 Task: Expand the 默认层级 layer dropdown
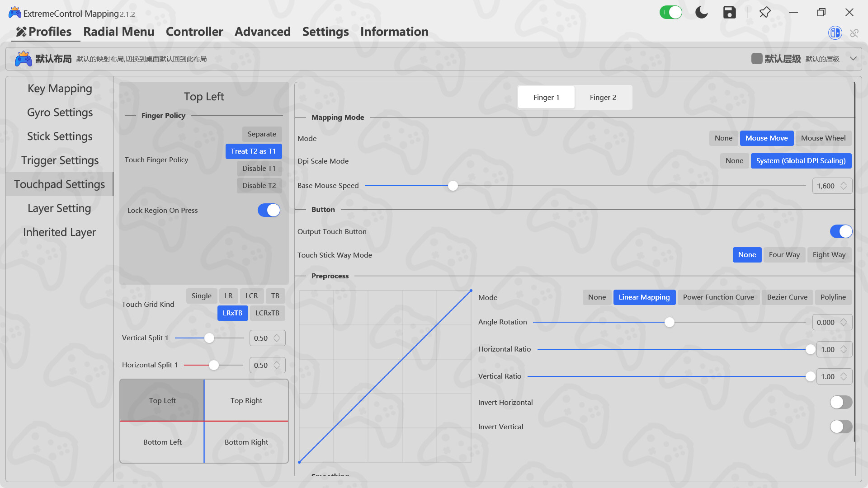(854, 58)
